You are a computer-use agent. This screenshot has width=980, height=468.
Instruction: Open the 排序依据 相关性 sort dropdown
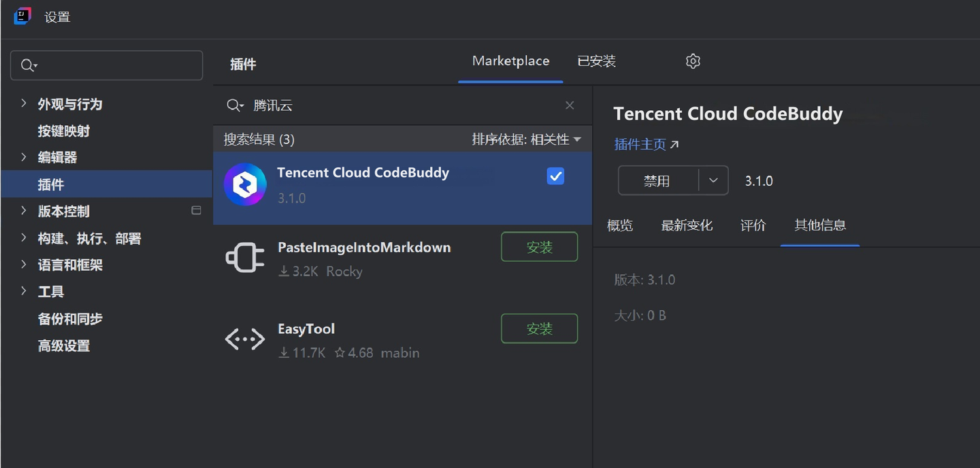pos(526,139)
